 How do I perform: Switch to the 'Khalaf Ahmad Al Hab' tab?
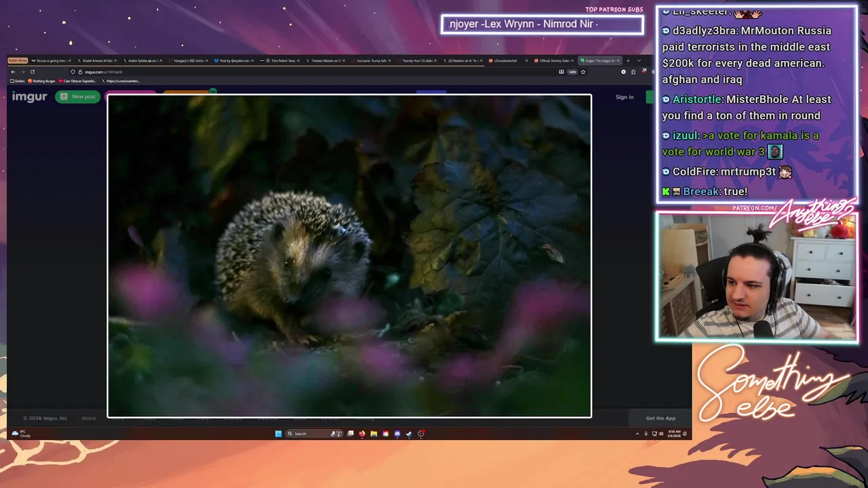point(95,60)
